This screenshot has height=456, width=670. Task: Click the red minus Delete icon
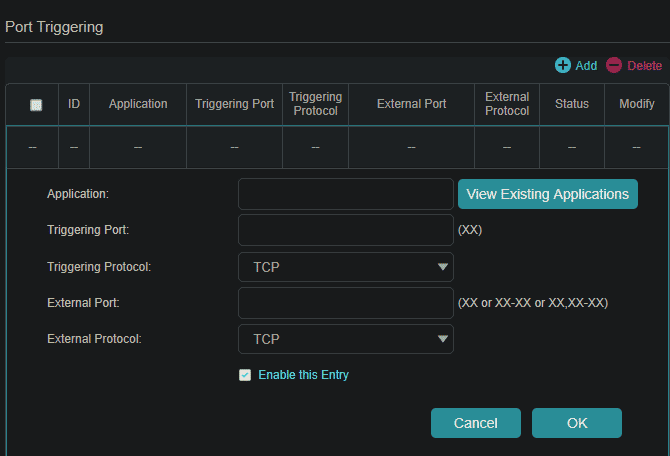[x=614, y=65]
